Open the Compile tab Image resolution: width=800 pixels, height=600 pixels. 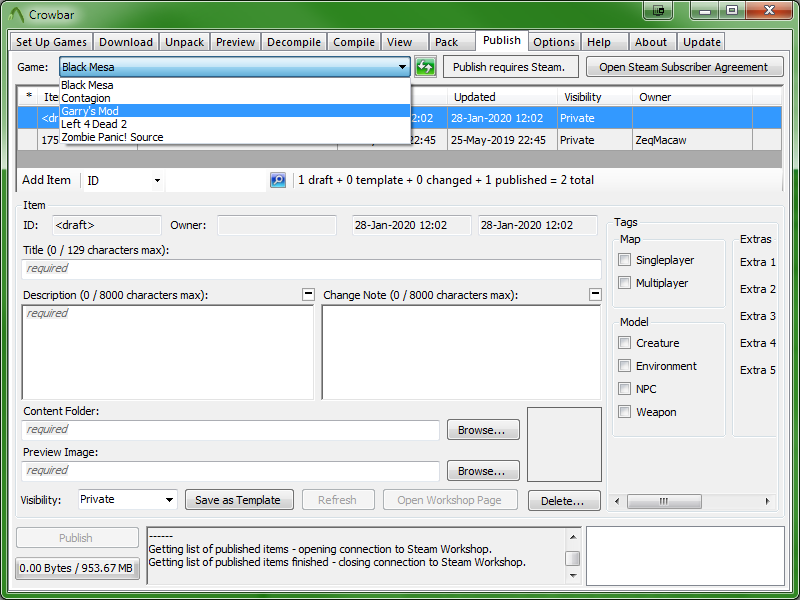pos(354,42)
